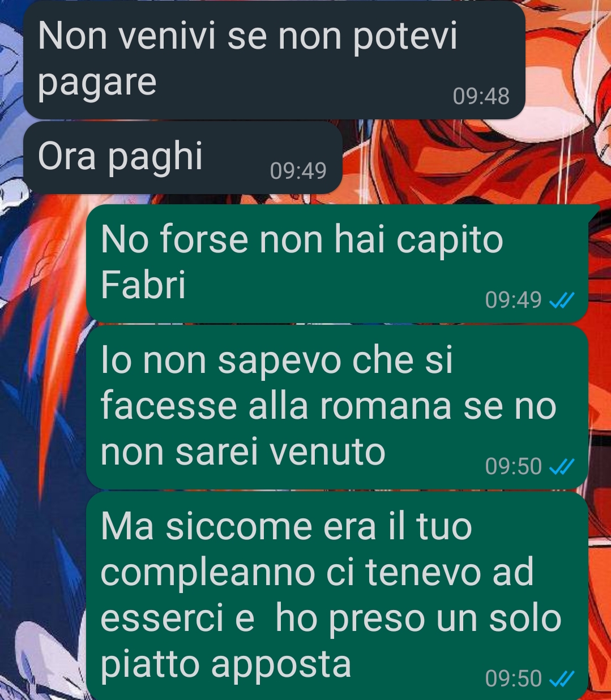Tap the word 'pagare' in the first message

click(x=97, y=84)
